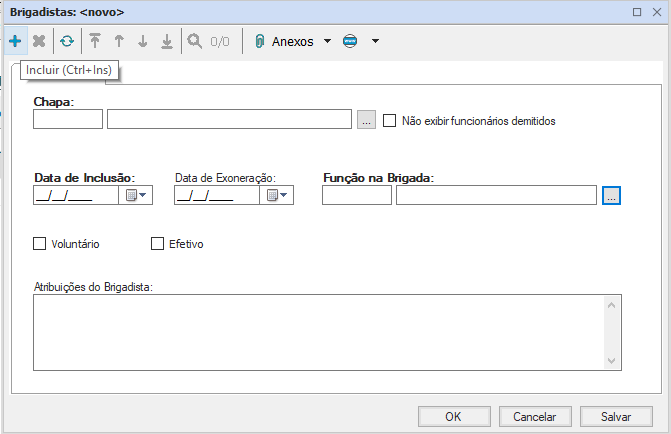Open Chapa lookup ellipsis button
This screenshot has height=434, width=671.
(366, 121)
